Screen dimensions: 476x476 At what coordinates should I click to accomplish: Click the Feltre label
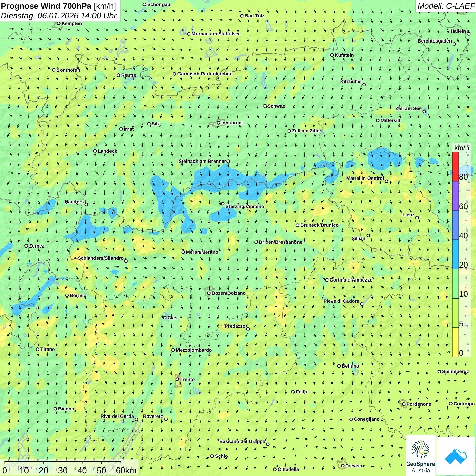click(x=302, y=392)
